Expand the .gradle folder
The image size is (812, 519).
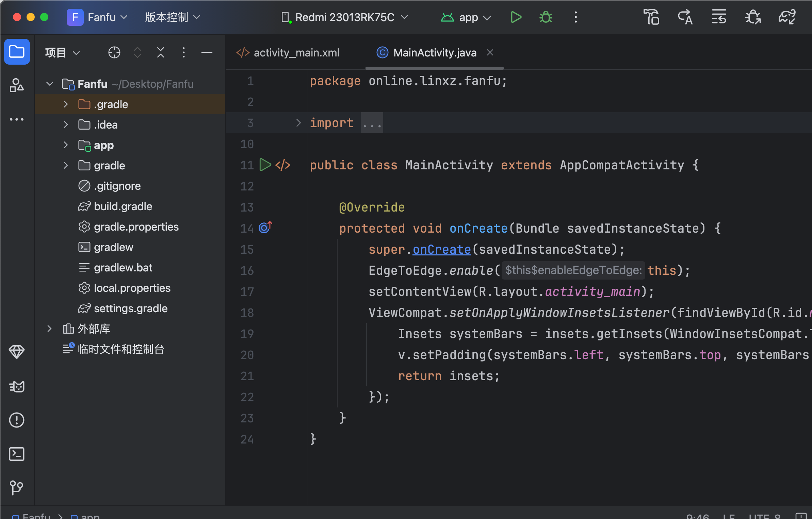pyautogui.click(x=66, y=104)
